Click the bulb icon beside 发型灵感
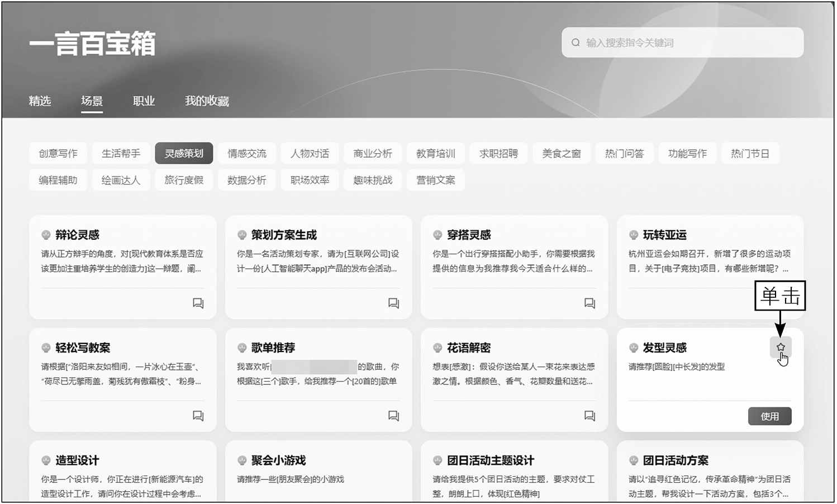Image resolution: width=837 pixels, height=504 pixels. point(634,348)
